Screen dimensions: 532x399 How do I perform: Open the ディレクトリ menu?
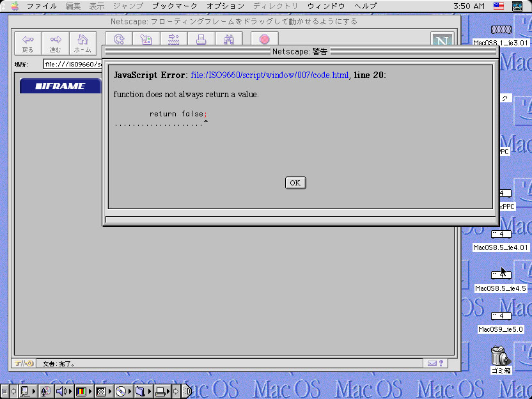[x=276, y=6]
